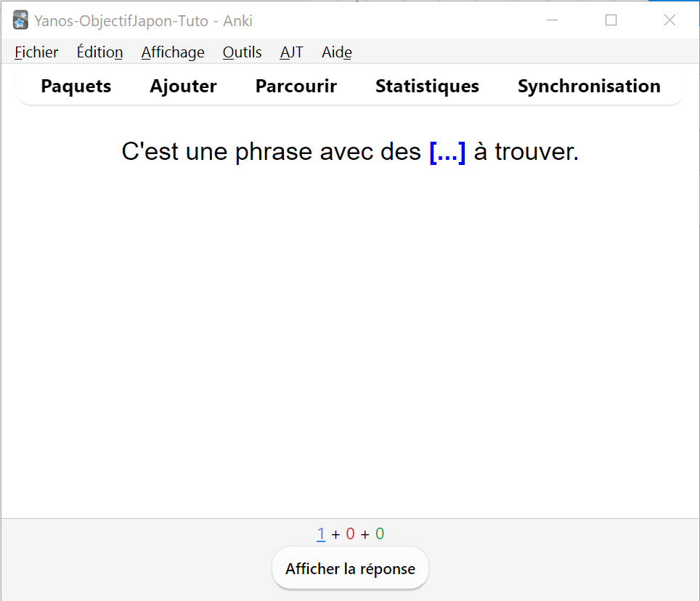Go to Paquets deck list
The width and height of the screenshot is (700, 601).
(76, 86)
